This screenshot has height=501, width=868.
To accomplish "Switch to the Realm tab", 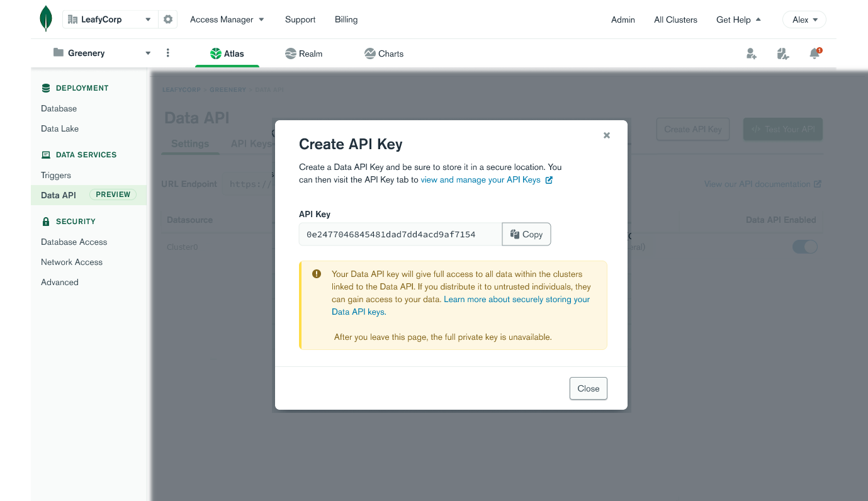I will [x=303, y=53].
